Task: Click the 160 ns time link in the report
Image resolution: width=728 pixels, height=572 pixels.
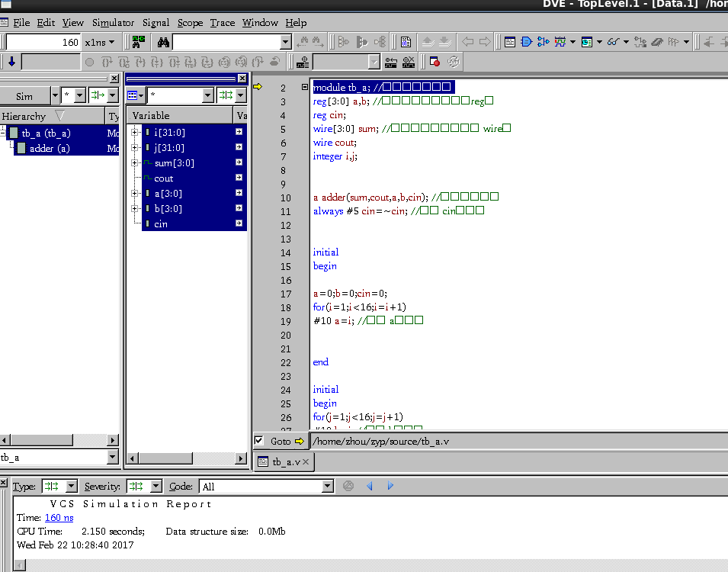Action: [59, 518]
